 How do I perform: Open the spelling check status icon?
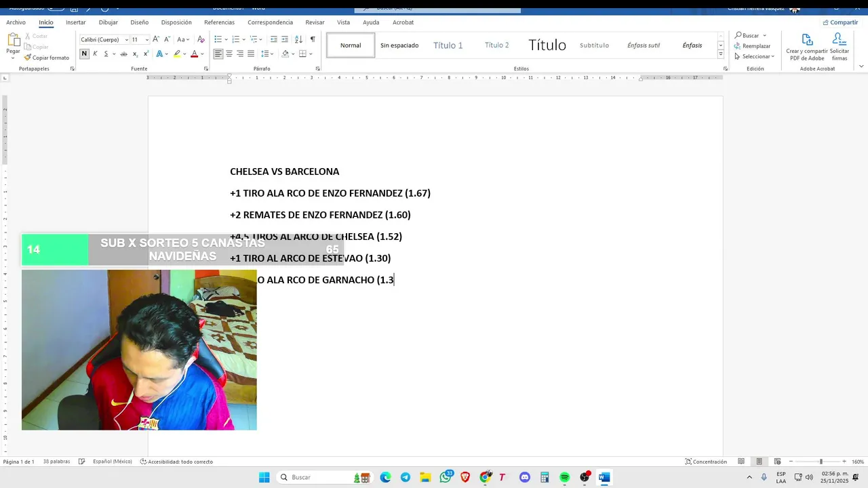(x=81, y=462)
